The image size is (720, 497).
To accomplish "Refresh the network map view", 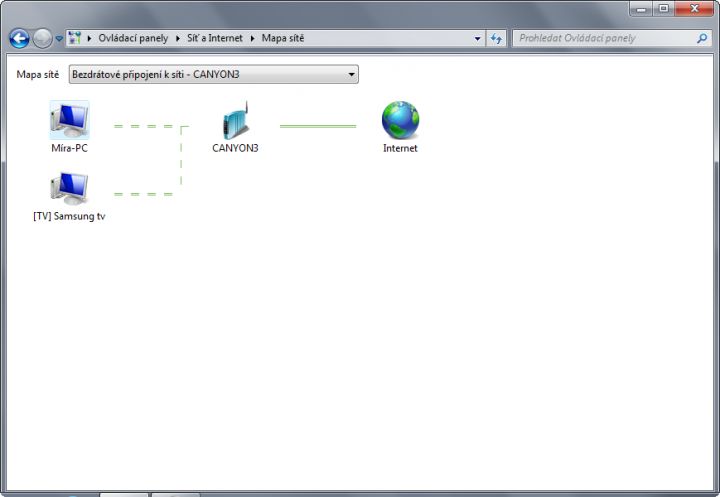I will coord(496,39).
